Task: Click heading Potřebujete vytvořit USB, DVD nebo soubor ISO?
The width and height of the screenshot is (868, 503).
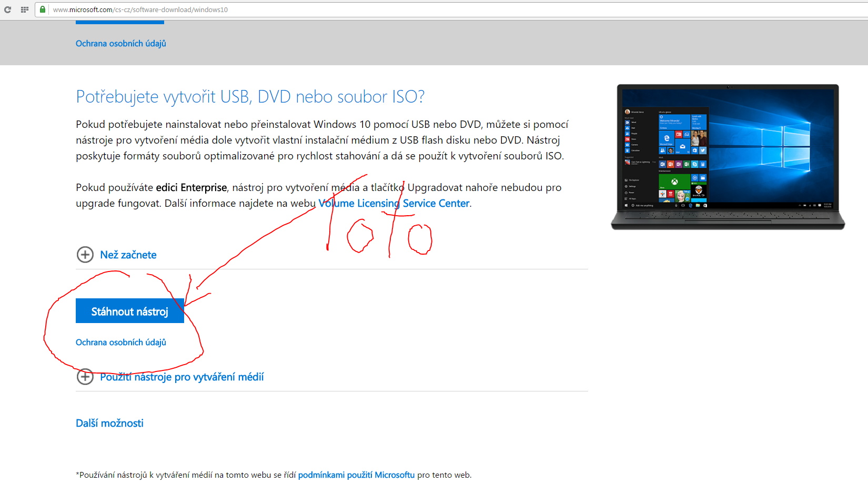Action: (x=250, y=97)
